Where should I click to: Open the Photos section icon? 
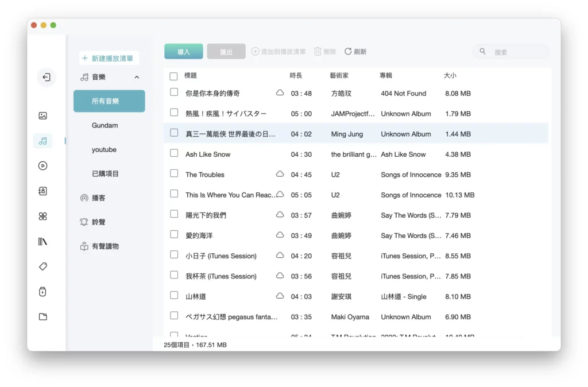tap(42, 116)
